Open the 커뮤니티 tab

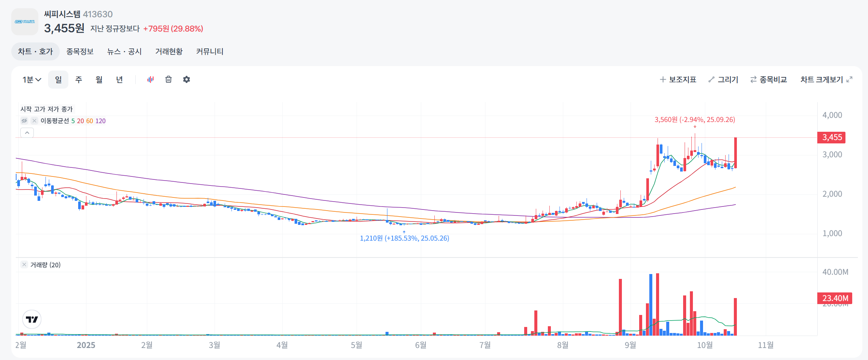tap(210, 51)
